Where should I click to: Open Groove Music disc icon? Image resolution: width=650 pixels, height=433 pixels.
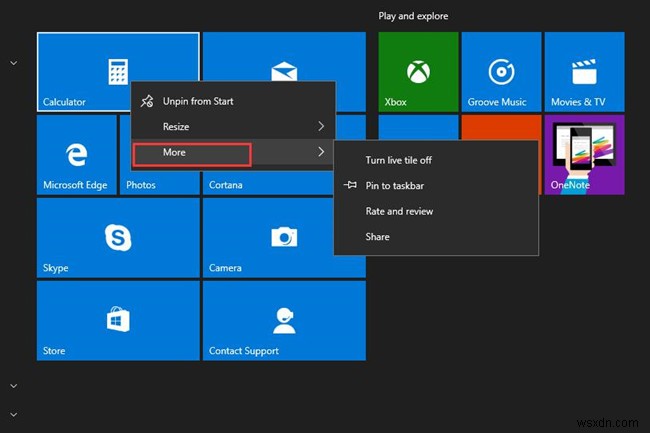point(501,72)
